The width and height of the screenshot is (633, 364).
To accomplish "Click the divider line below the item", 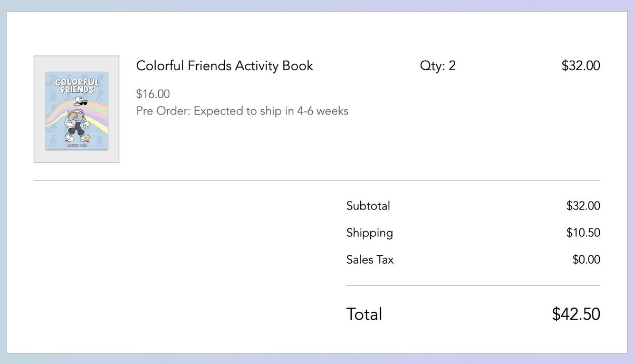I will click(317, 180).
